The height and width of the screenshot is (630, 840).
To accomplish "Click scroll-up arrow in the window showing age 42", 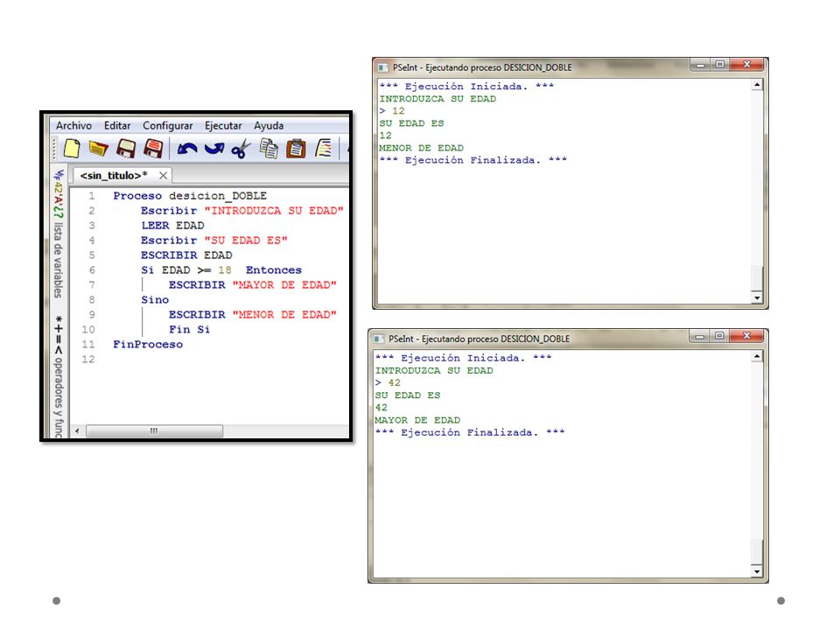I will tap(757, 356).
